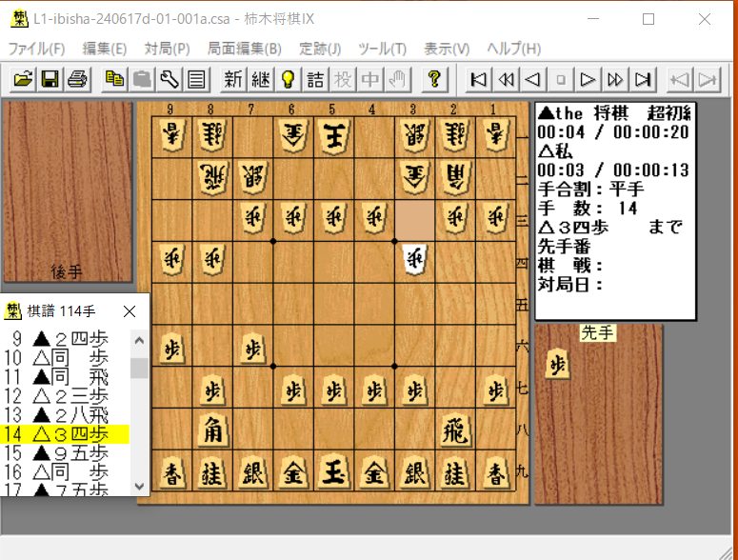
Task: Click the open file folder icon
Action: pyautogui.click(x=22, y=79)
